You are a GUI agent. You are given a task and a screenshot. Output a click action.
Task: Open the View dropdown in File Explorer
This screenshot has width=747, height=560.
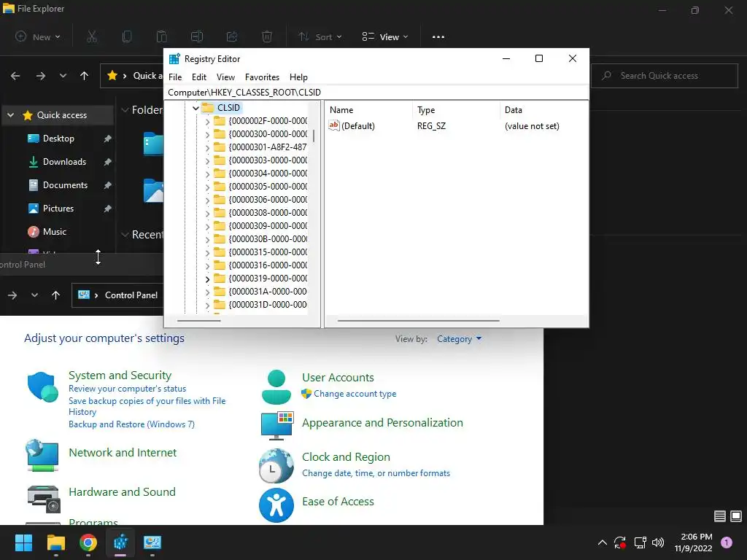click(x=385, y=36)
